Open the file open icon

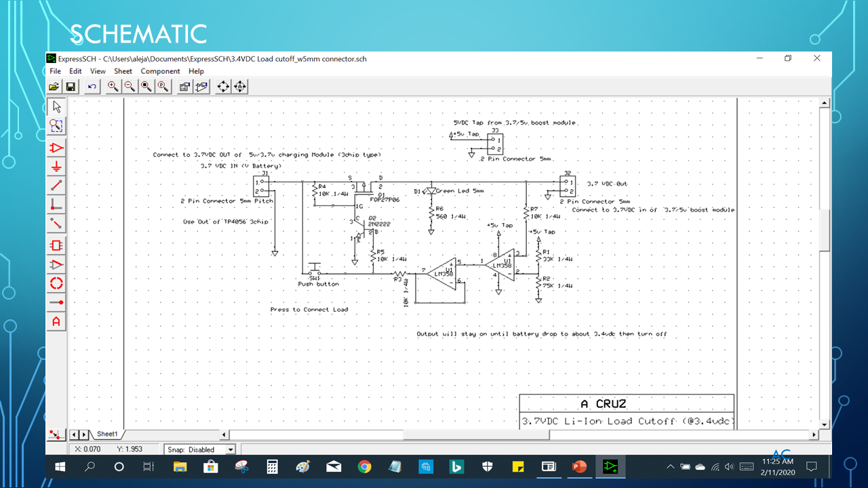54,86
